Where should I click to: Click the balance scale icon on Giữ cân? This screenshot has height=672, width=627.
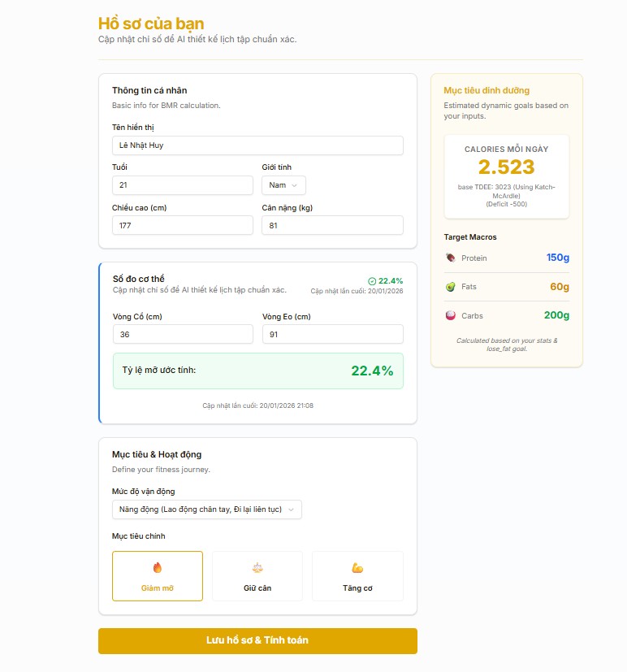pos(257,568)
